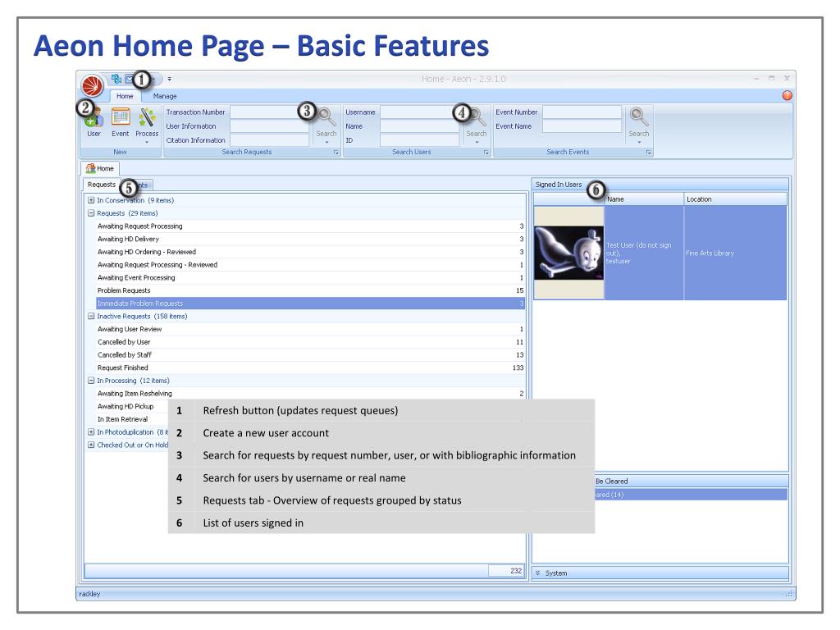Click the Aeon application orb button

92,84
